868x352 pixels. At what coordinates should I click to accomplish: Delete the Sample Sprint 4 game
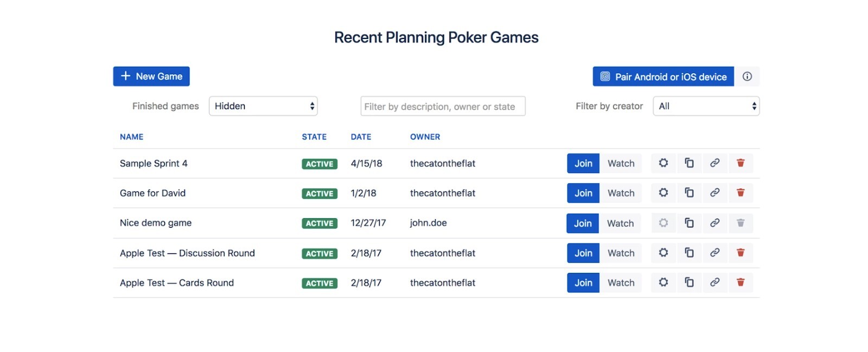point(741,163)
